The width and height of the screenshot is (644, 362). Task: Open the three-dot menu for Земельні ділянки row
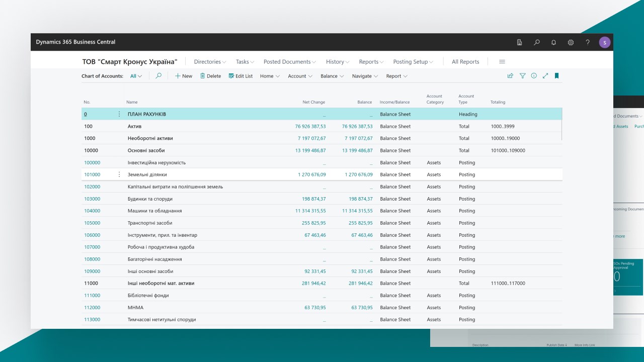(x=119, y=174)
